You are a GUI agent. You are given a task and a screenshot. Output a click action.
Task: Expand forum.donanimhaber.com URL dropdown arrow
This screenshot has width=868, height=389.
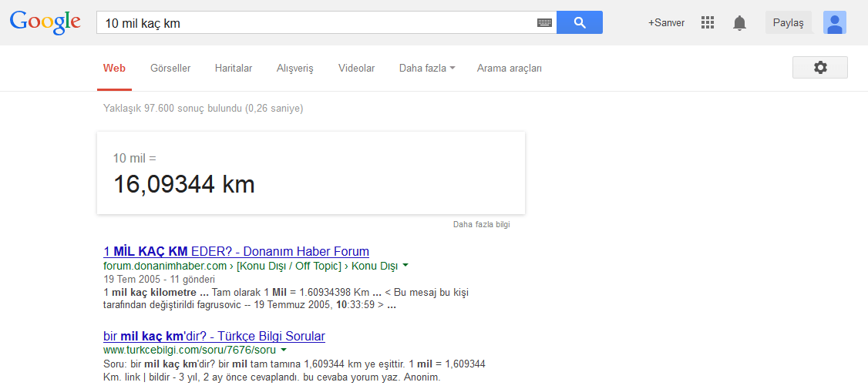405,266
